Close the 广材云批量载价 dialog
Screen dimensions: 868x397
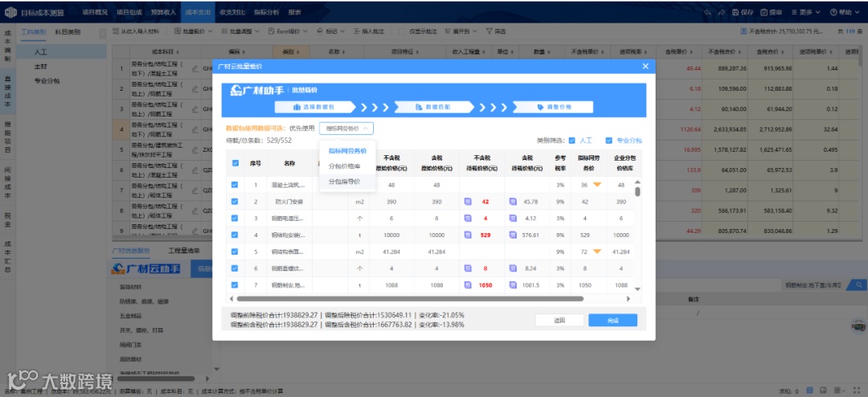[x=645, y=66]
